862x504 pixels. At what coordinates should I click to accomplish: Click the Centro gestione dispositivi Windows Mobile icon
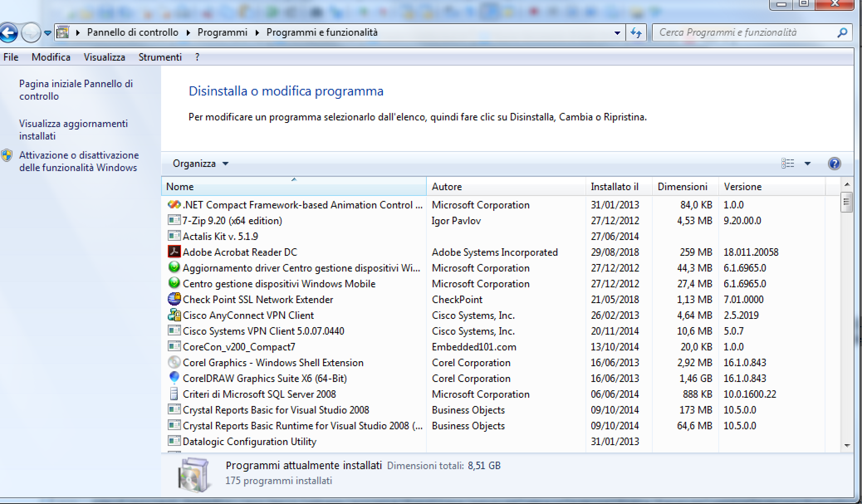coord(174,283)
